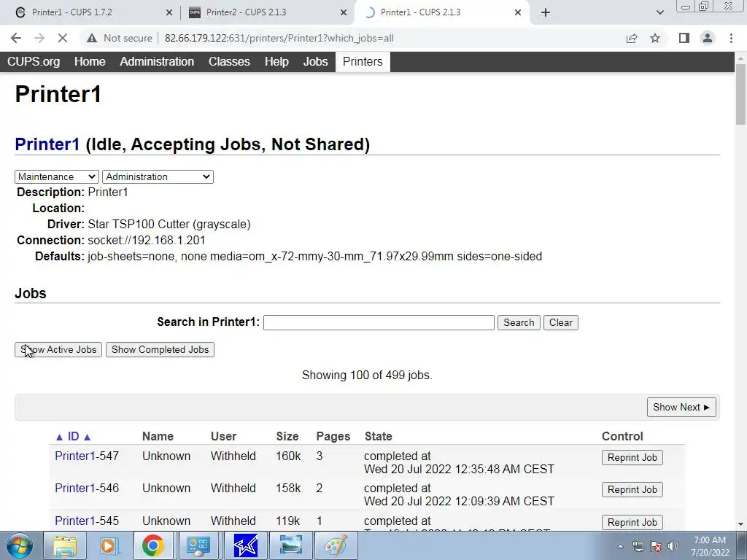Click the ID column header
The height and width of the screenshot is (560, 747).
[x=74, y=437]
